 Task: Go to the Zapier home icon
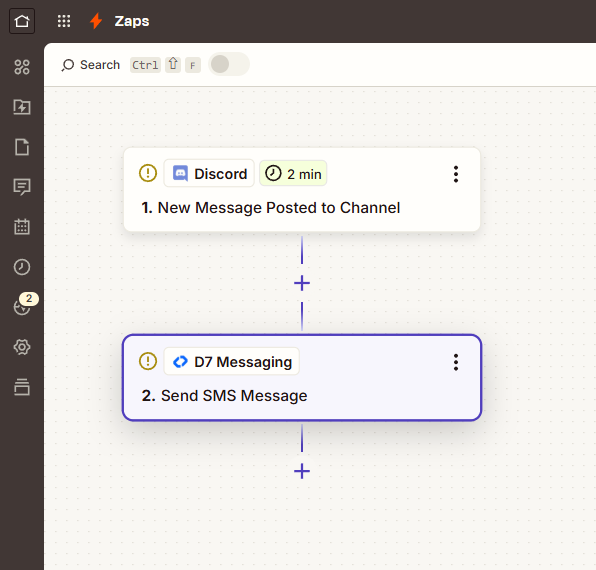click(x=22, y=21)
